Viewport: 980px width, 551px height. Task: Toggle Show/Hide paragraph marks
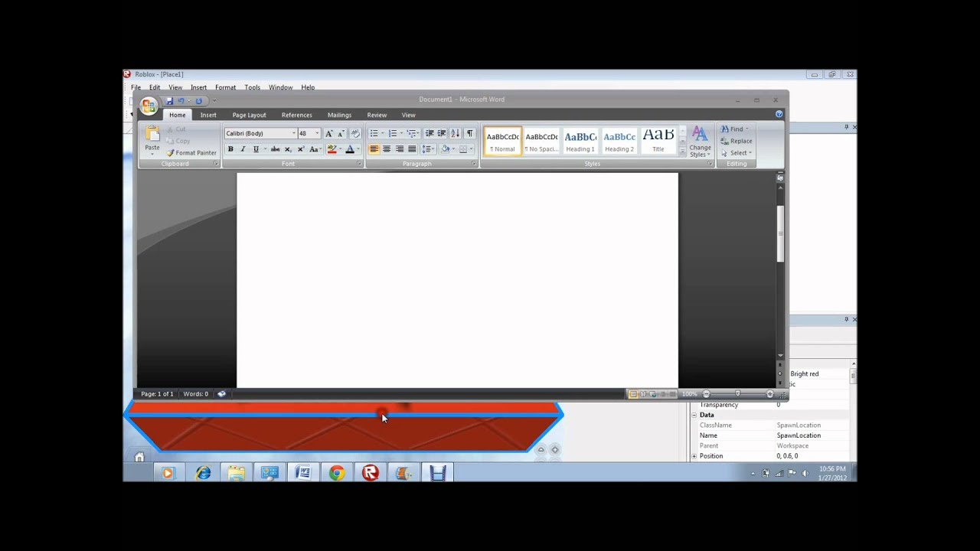coord(469,133)
